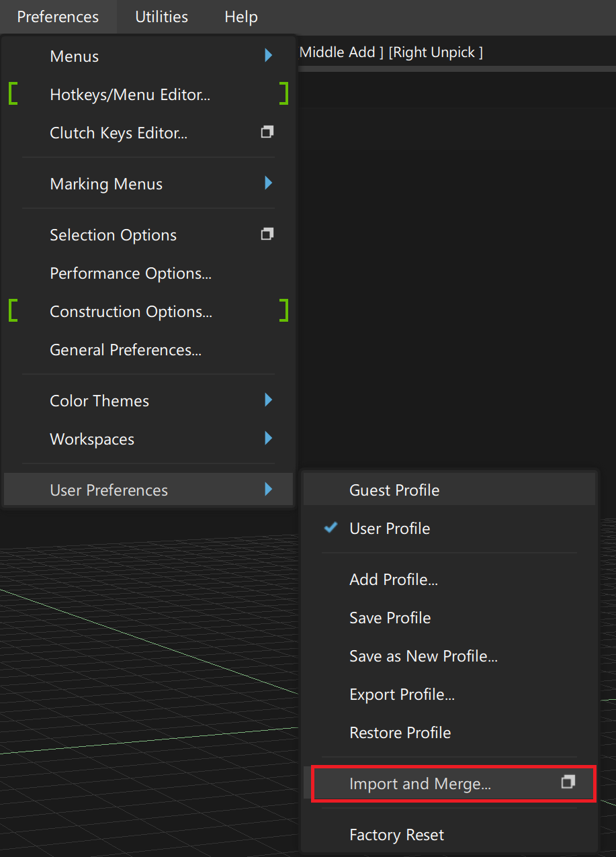Expand Marking Menus submenu arrow
The image size is (616, 857).
tap(269, 183)
